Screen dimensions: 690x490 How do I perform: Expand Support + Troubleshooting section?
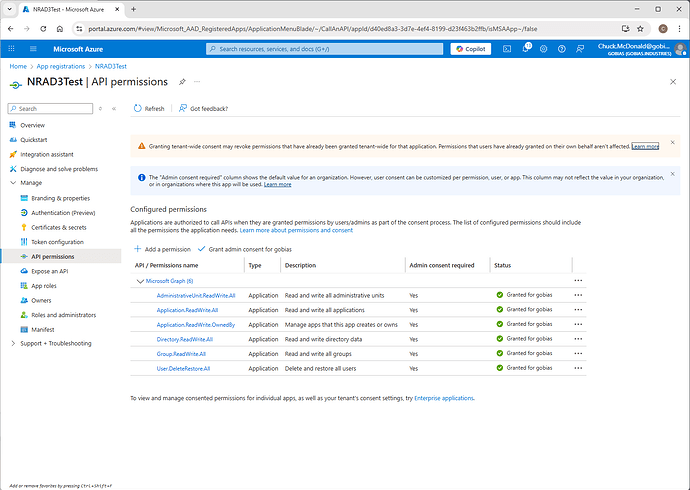[13, 344]
